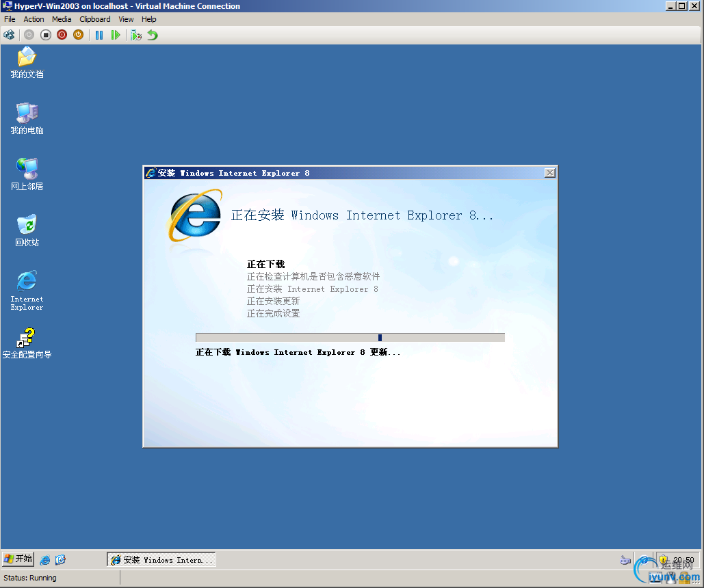This screenshot has height=588, width=704.
Task: Click the Ctrl+Alt+Del toolbar icon
Action: (x=9, y=35)
